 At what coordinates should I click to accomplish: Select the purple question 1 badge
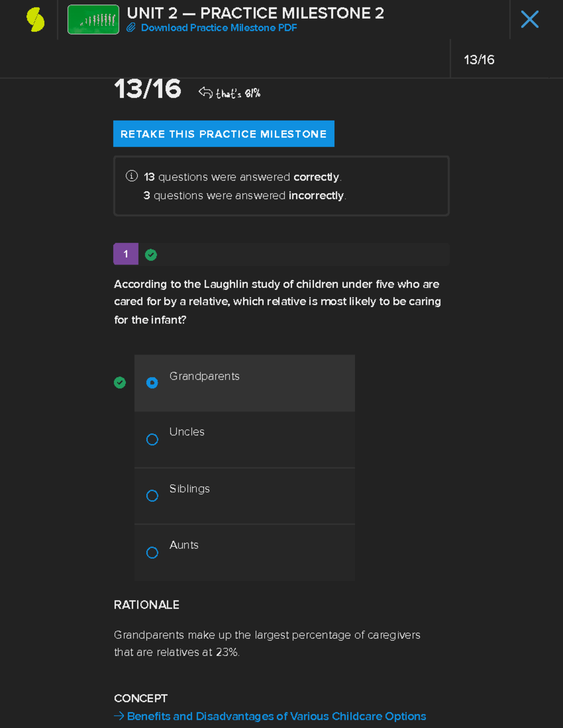(x=126, y=254)
